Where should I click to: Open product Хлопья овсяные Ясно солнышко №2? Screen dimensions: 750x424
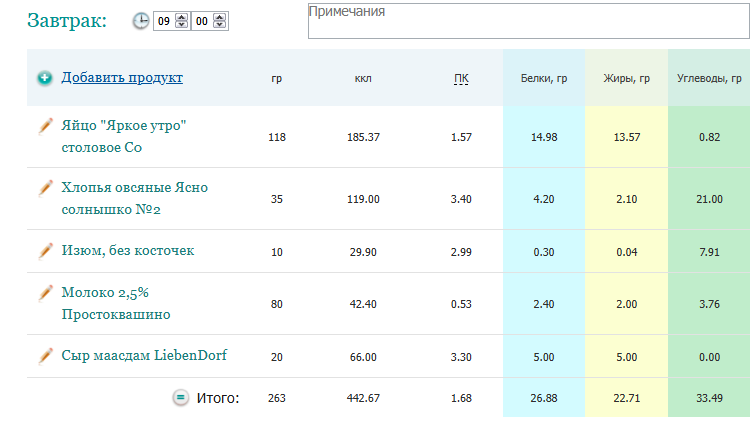pos(134,198)
